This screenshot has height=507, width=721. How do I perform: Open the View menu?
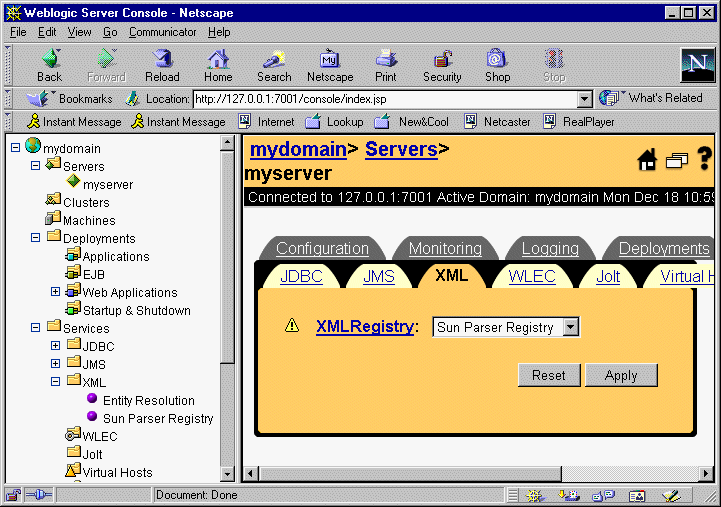point(79,32)
